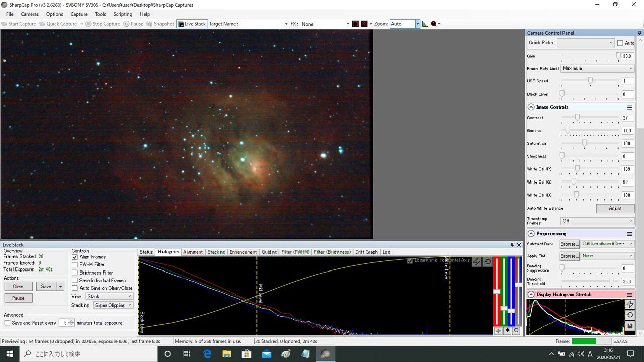This screenshot has height=362, width=644.
Task: Click the reticle overlay icon in toolbar
Action: [355, 24]
